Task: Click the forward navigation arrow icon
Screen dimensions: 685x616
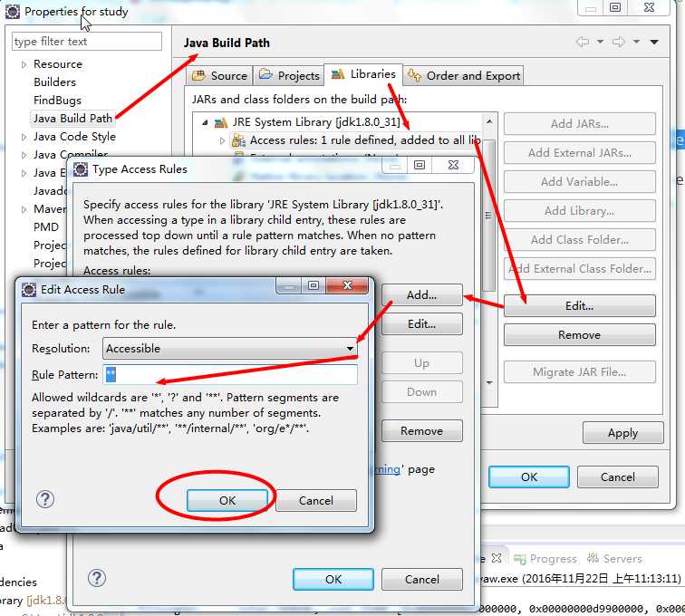Action: (619, 42)
